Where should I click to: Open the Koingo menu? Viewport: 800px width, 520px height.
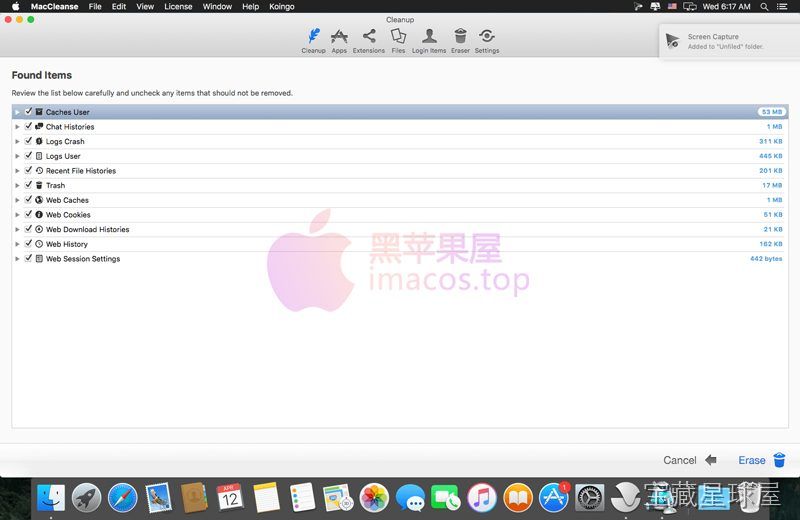282,7
